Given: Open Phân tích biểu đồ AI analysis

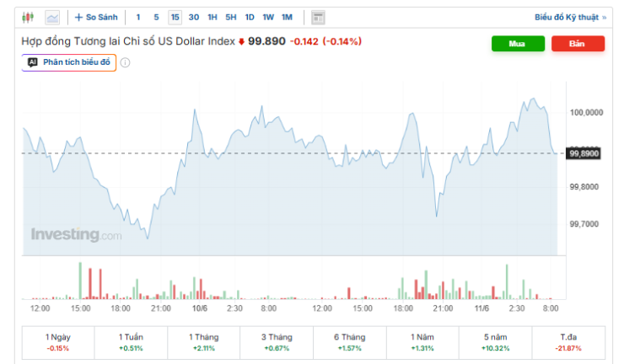Looking at the screenshot, I should point(69,62).
